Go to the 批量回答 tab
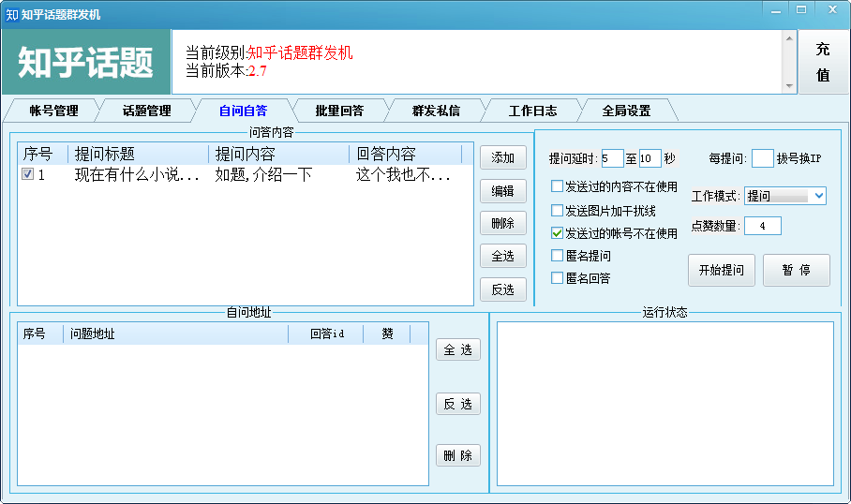Screen dimensions: 851x504 coord(339,111)
